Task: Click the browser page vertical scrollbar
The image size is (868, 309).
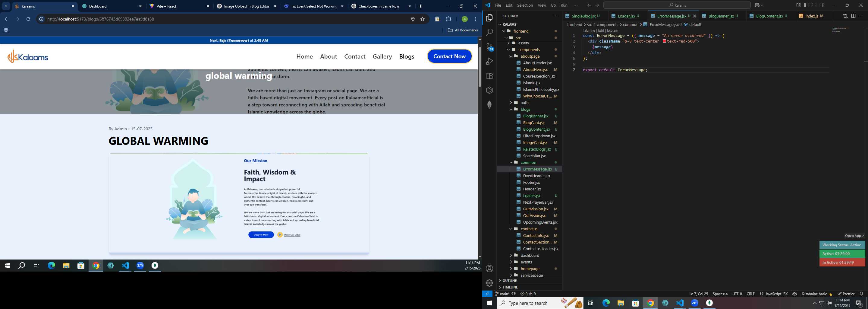Action: (x=480, y=67)
